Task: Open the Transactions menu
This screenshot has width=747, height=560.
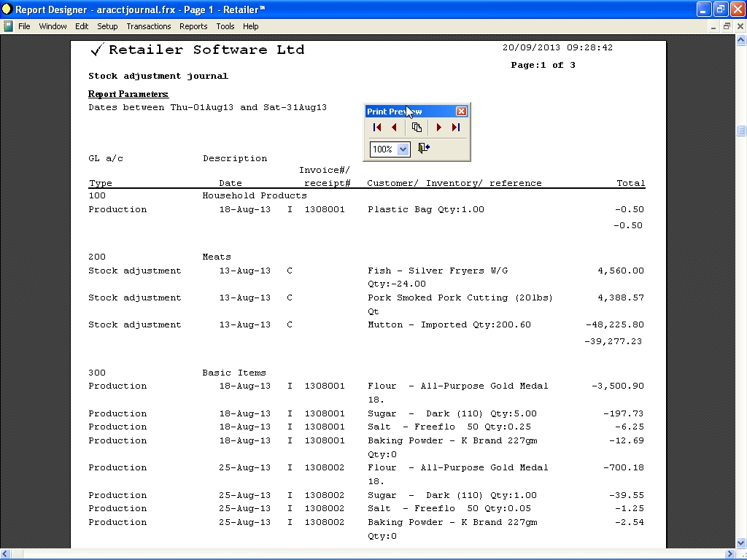Action: [x=149, y=26]
